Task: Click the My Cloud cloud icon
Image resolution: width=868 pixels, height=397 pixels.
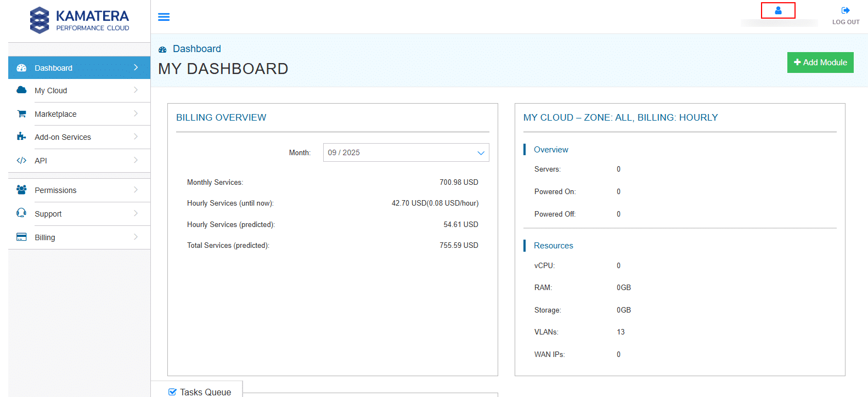Action: pos(21,90)
